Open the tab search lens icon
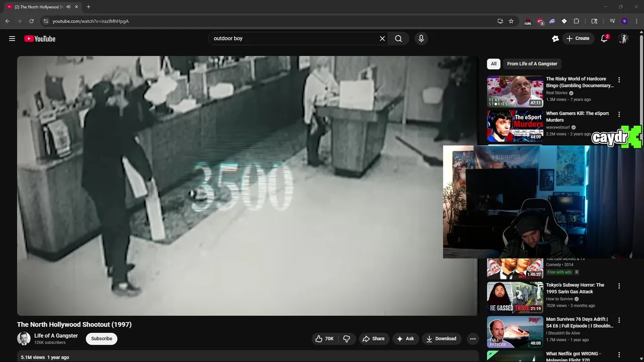Viewport: 644px width, 362px height. pos(594,21)
